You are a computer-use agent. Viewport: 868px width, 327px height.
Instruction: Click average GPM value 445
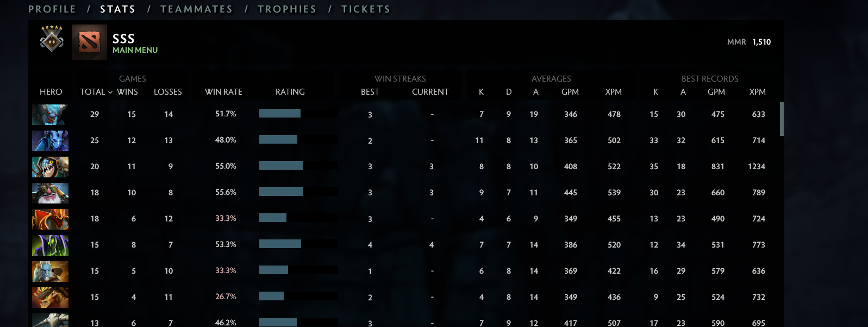pos(571,193)
